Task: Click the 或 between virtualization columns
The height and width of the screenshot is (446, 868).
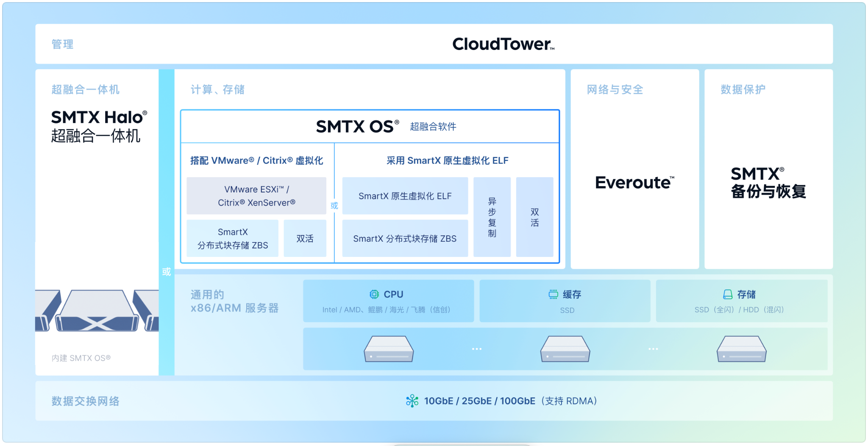Action: pos(334,206)
